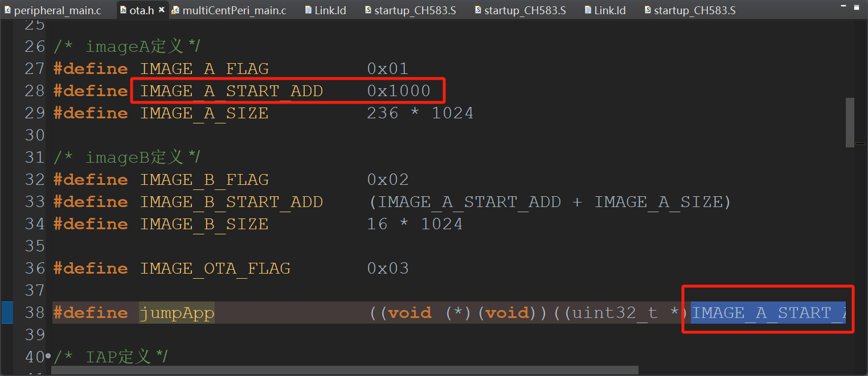This screenshot has height=376, width=868.
Task: Click the multiCentPeri_main.c tab file icon
Action: tap(175, 10)
